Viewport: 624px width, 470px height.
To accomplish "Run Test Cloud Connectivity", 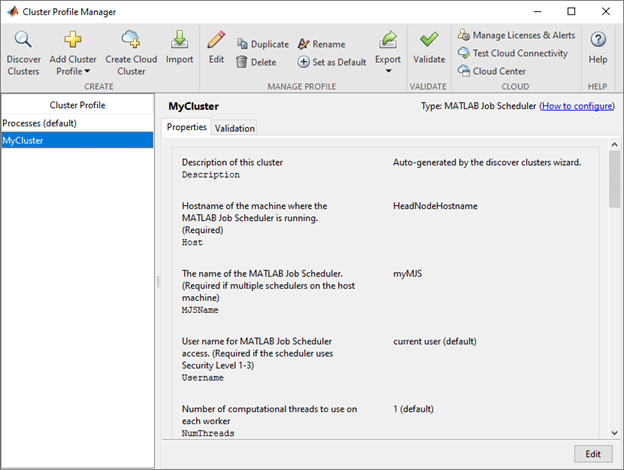I will 512,53.
